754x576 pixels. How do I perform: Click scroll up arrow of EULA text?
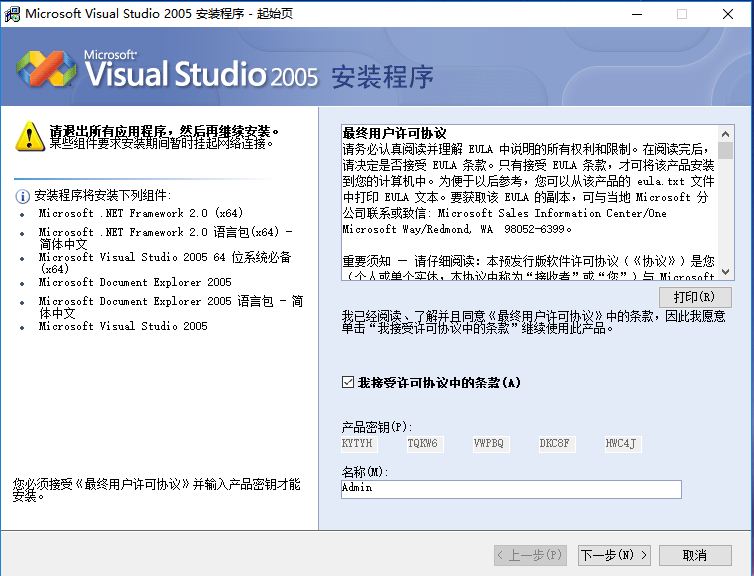(x=726, y=134)
